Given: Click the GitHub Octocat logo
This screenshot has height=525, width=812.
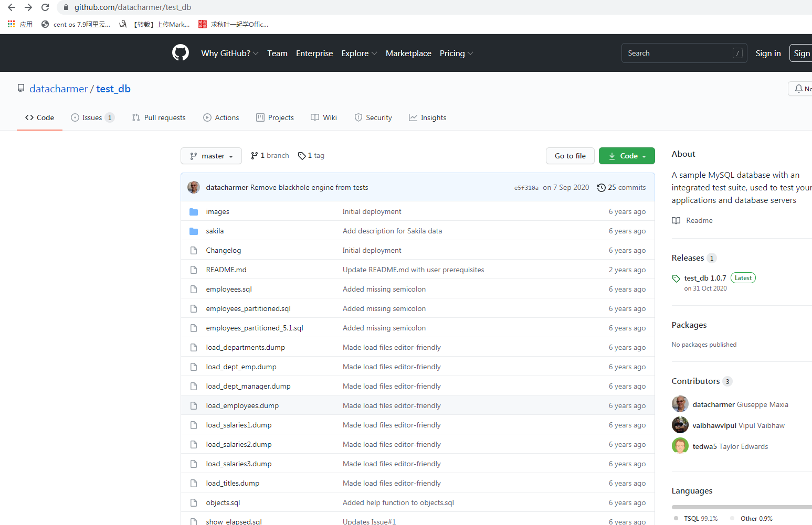Looking at the screenshot, I should tap(181, 53).
